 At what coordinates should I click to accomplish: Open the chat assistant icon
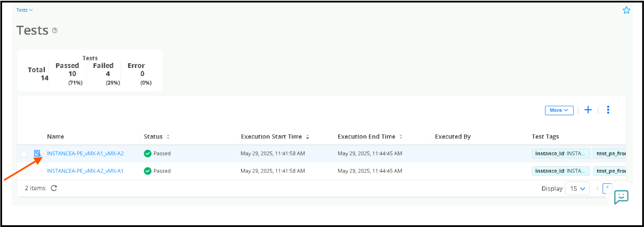point(621,197)
